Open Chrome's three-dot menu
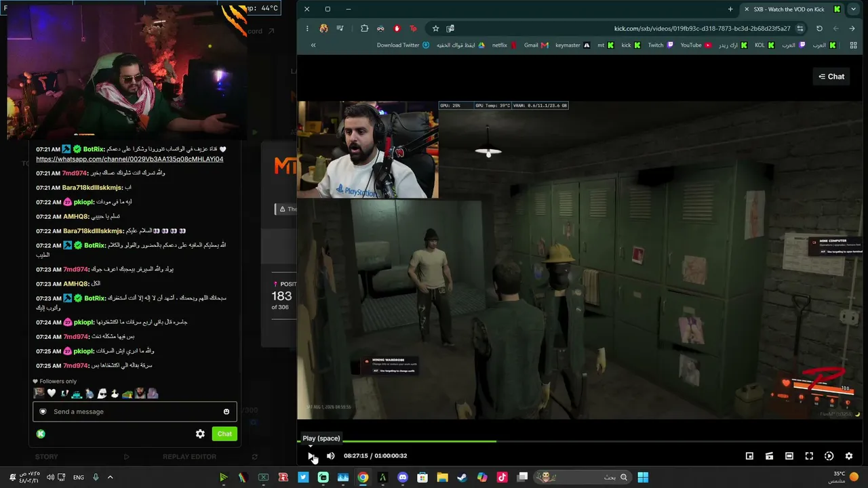 pos(307,28)
